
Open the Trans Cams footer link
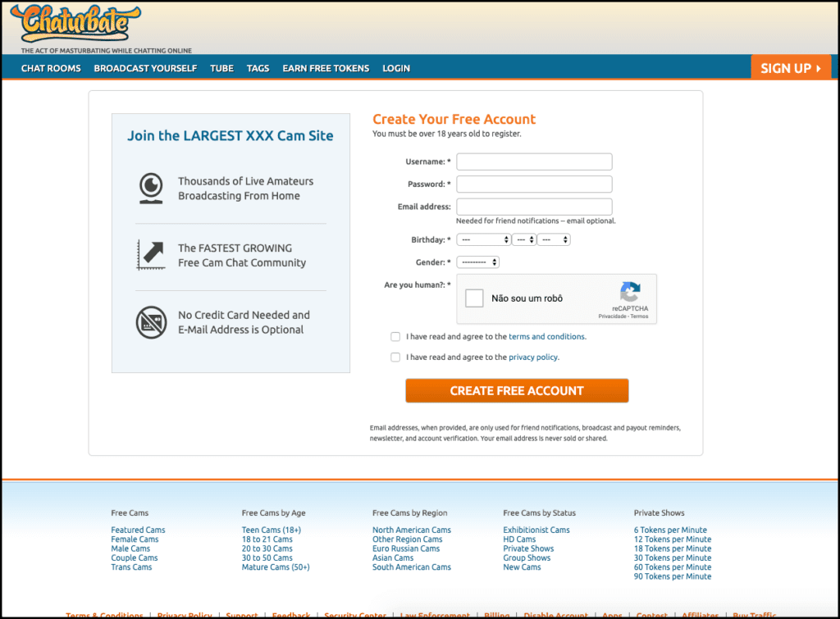[131, 567]
